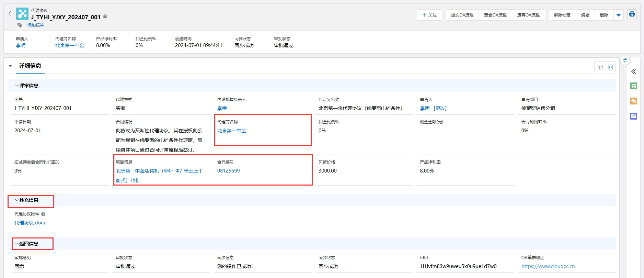This screenshot has width=644, height=278.
Task: Click [更改] next to applicant 李明
Action: 440,108
